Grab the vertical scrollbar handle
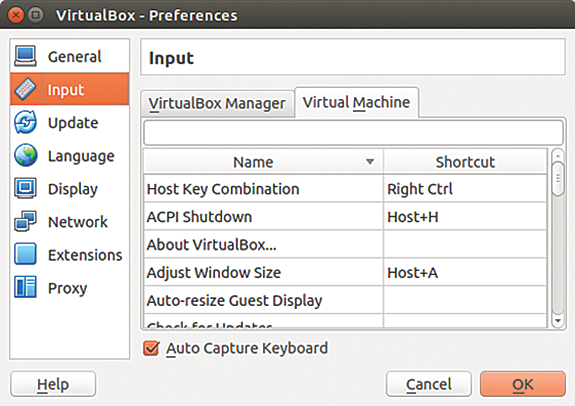575x406 pixels. coord(558,179)
